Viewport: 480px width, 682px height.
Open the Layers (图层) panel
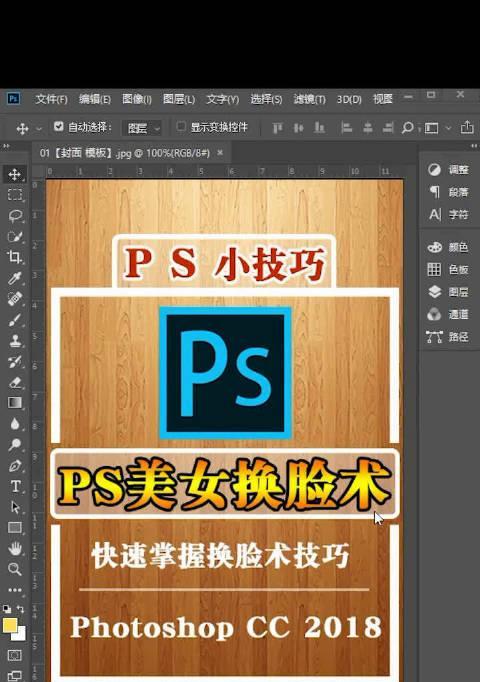point(448,291)
